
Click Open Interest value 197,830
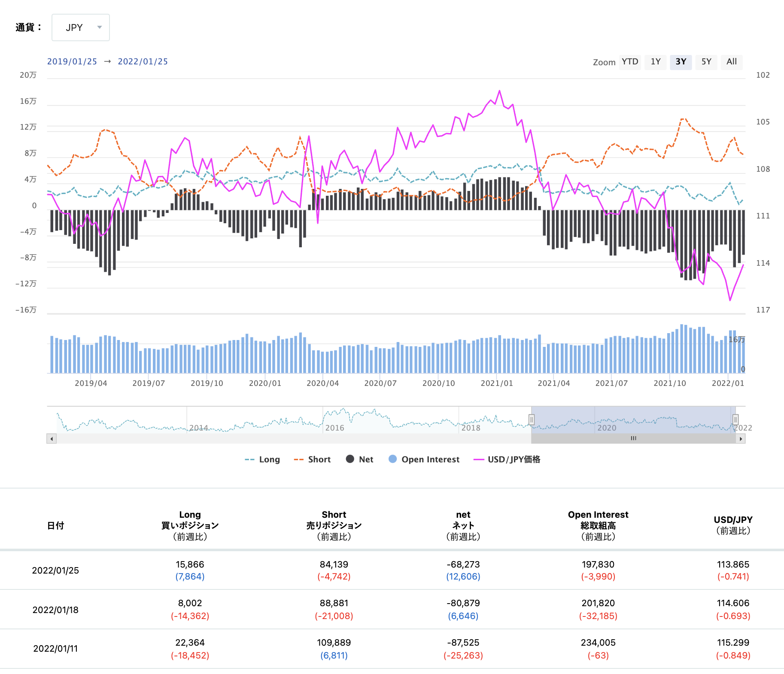click(x=598, y=565)
